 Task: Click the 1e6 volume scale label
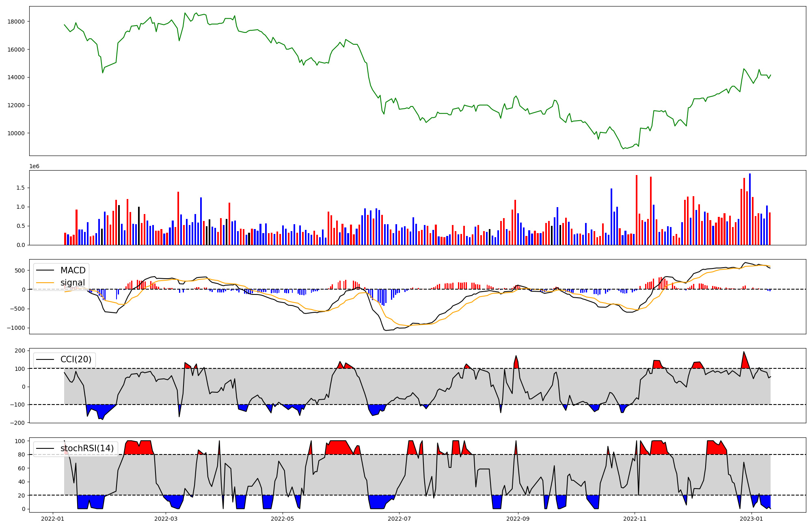pyautogui.click(x=34, y=167)
